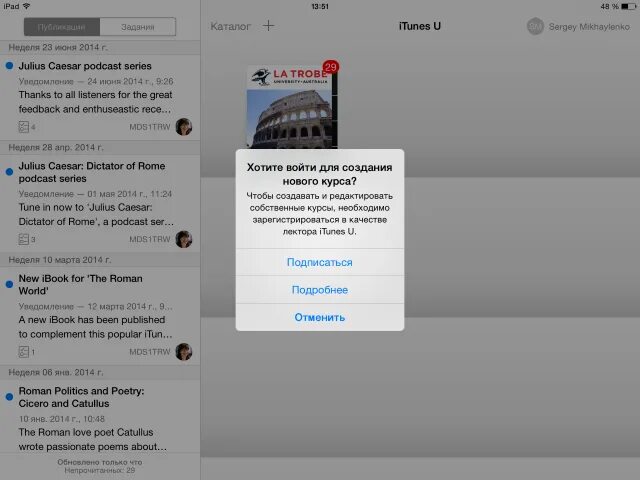This screenshot has width=640, height=480.
Task: Tap the assignments icon with count 3
Action: 24,239
